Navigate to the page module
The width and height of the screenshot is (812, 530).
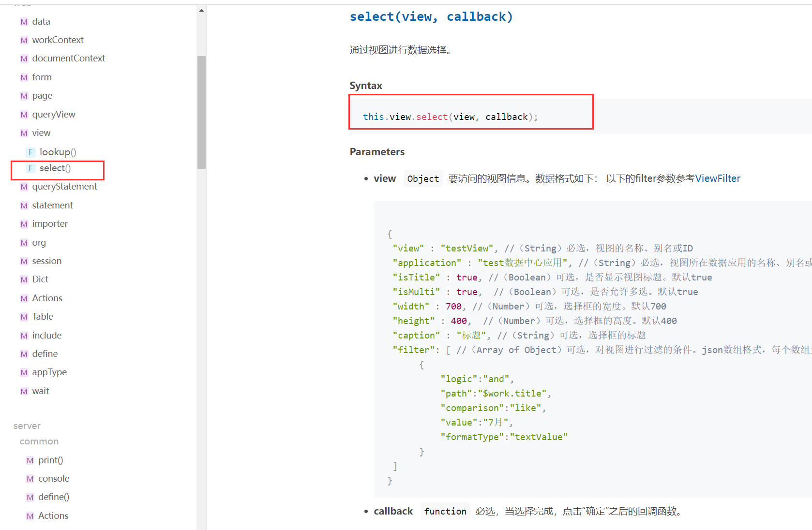coord(43,96)
